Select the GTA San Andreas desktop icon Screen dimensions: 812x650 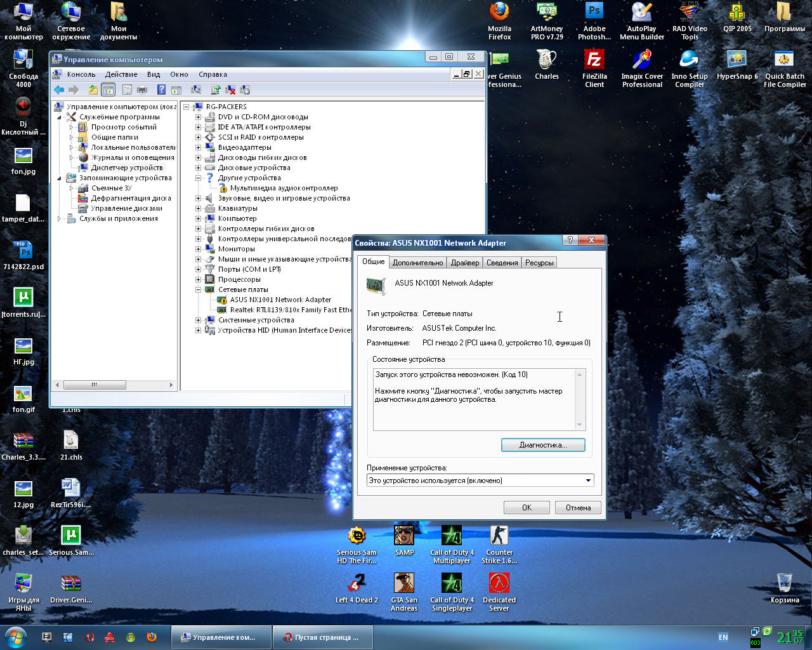coord(404,593)
